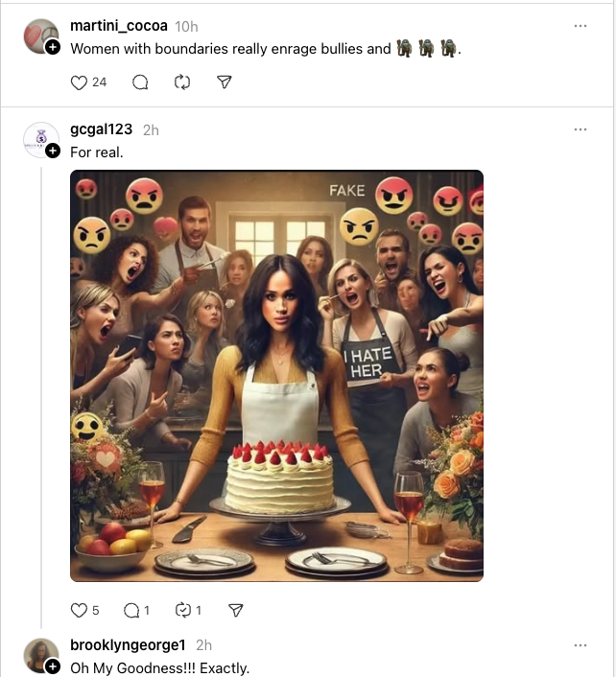This screenshot has height=677, width=616.
Task: Share martini_cocoa's post via paper plane icon
Action: coord(225,82)
